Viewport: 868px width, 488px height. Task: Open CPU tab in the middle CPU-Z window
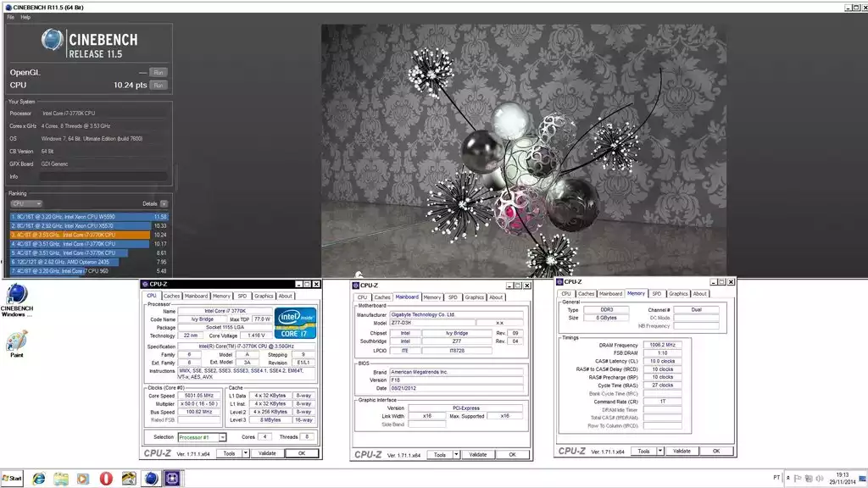tap(362, 297)
